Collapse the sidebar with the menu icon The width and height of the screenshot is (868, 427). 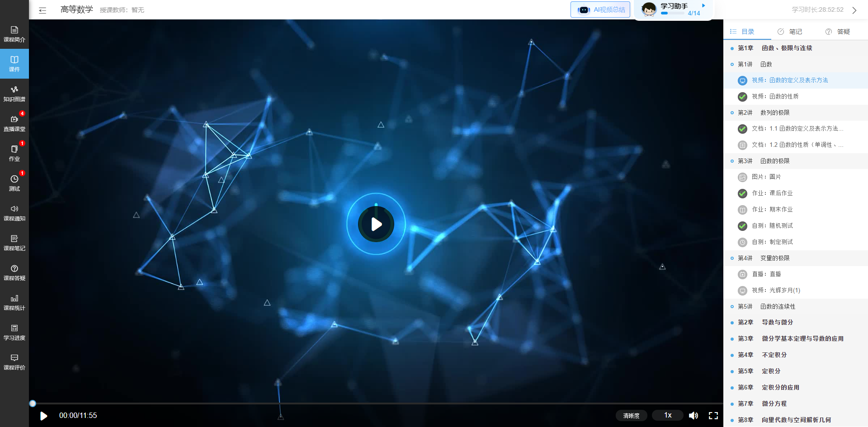coord(42,10)
